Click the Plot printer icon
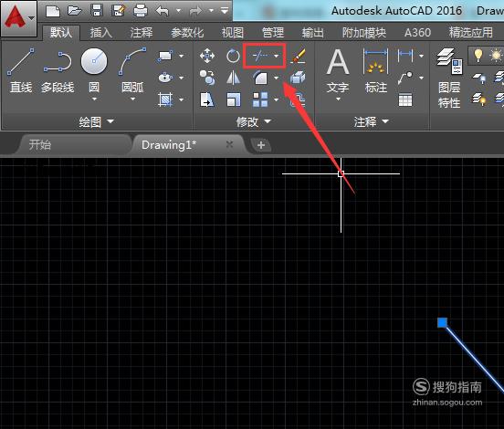504x429 pixels. [141, 11]
